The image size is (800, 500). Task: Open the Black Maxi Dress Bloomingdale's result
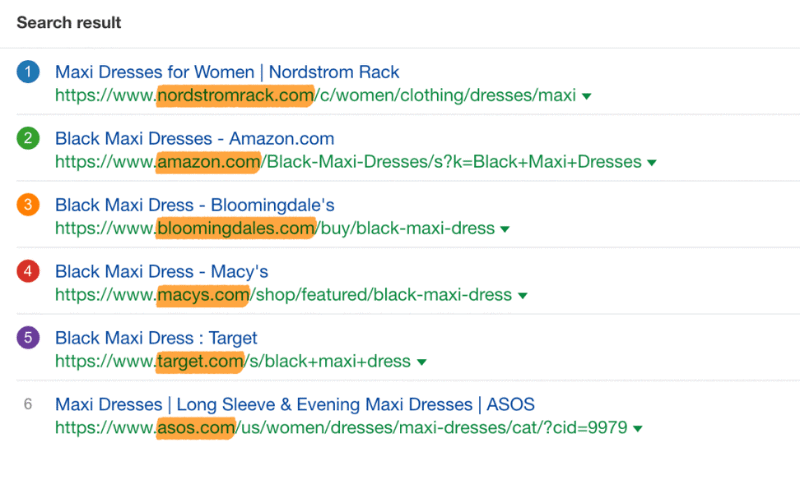click(194, 205)
